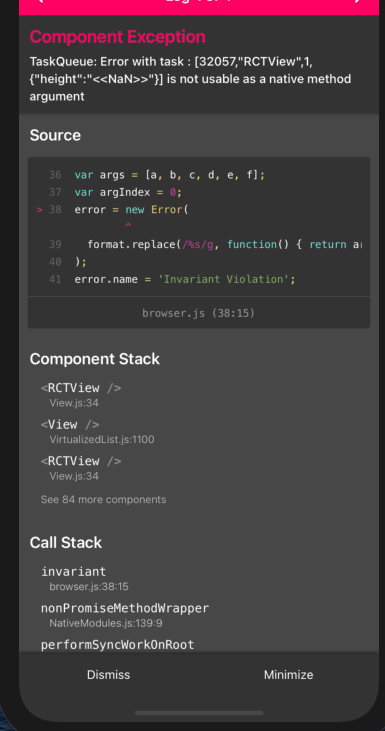The height and width of the screenshot is (731, 385).
Task: Open the invariant call stack frame
Action: click(x=85, y=578)
